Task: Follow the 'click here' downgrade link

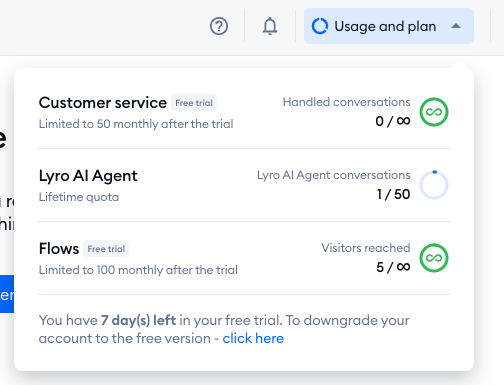Action: click(253, 338)
